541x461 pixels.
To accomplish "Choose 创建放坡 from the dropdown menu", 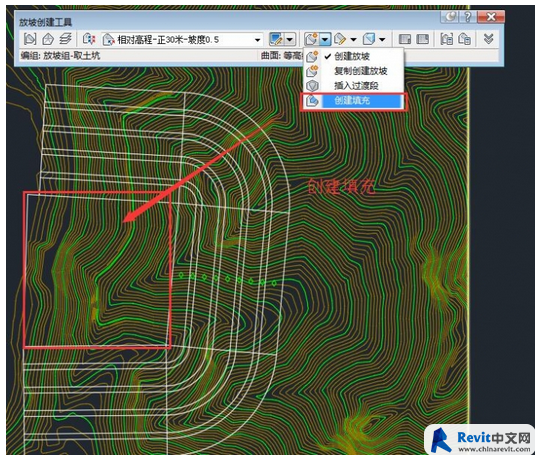I will (353, 56).
